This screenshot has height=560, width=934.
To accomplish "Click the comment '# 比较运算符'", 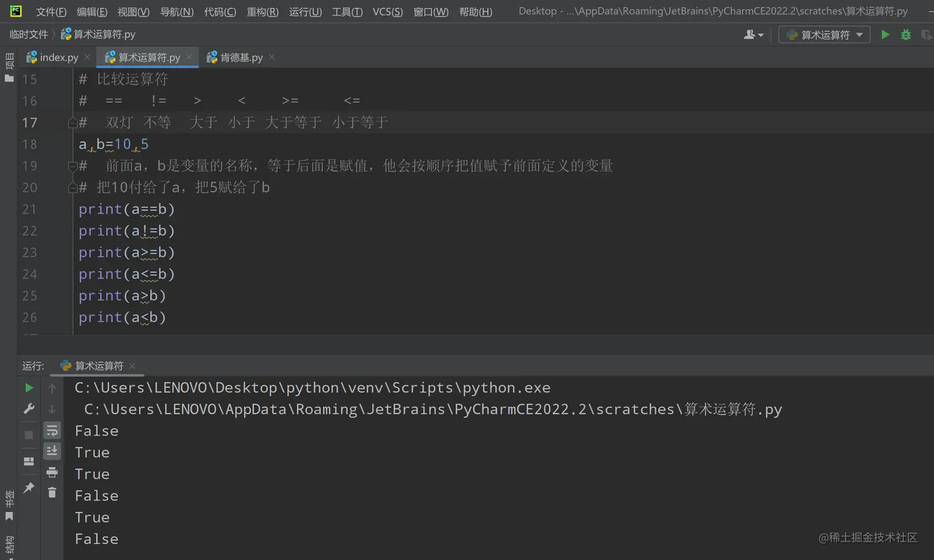I will point(124,79).
